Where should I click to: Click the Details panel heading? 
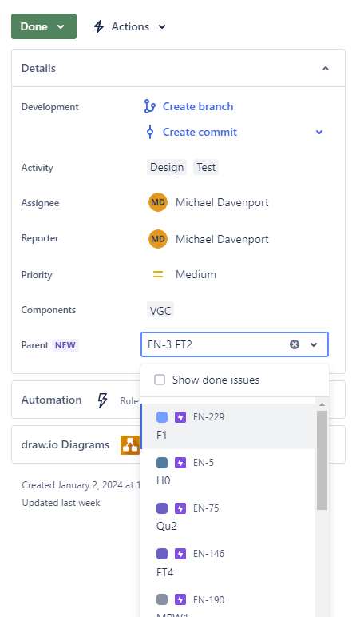pyautogui.click(x=38, y=69)
